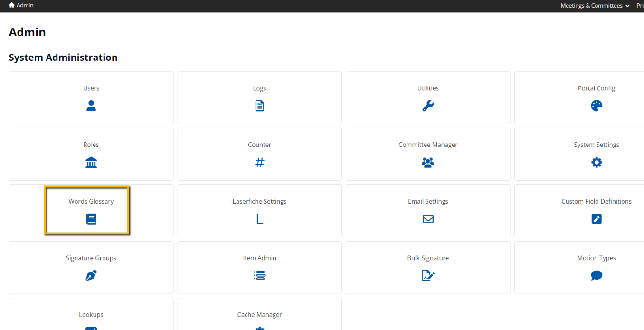Viewport: 644px width, 330px height.
Task: Select the Portal Config label
Action: tap(597, 88)
